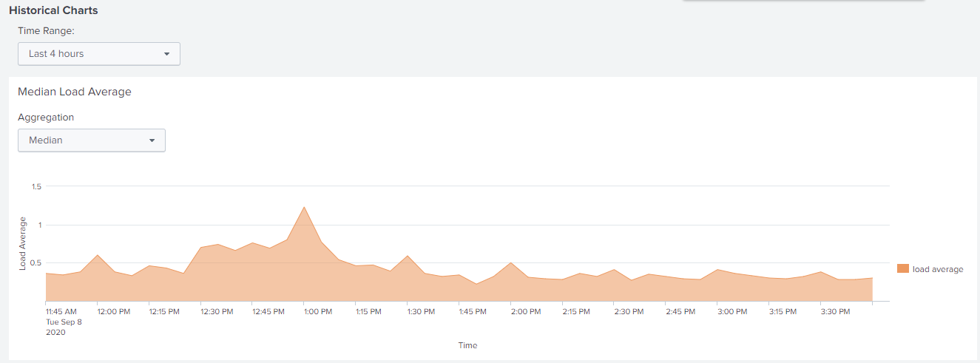Open the Time Range 'Last 4 hours' dropdown
The height and width of the screenshot is (363, 980).
[98, 54]
